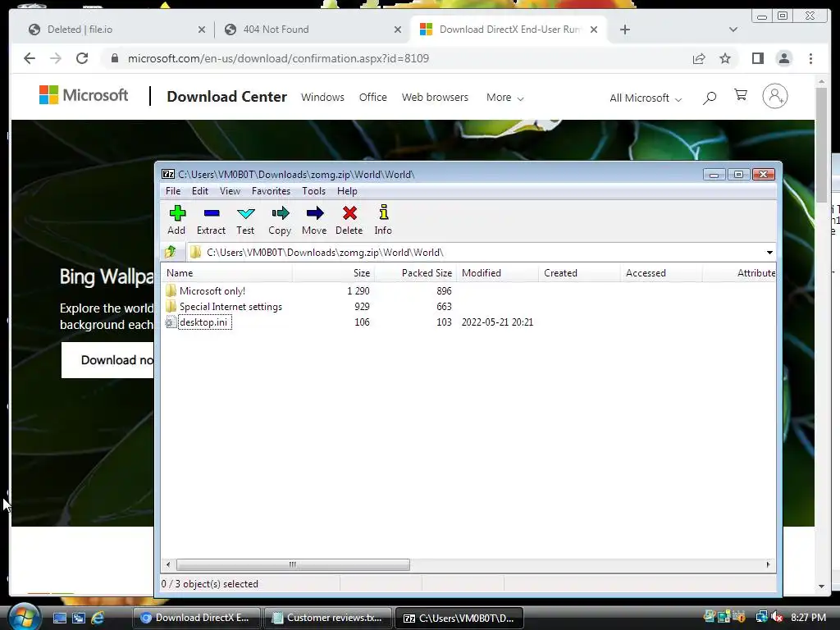Click the Microsoft logo

(x=84, y=95)
